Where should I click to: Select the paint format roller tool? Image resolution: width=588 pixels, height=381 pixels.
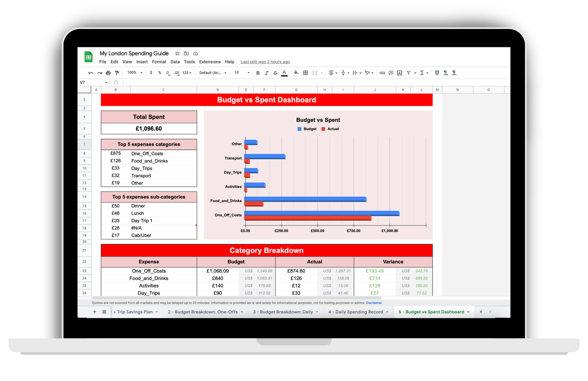coord(117,73)
